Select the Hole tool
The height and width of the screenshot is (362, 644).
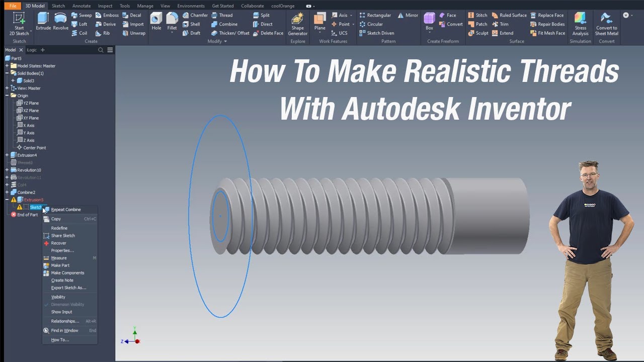click(x=156, y=21)
